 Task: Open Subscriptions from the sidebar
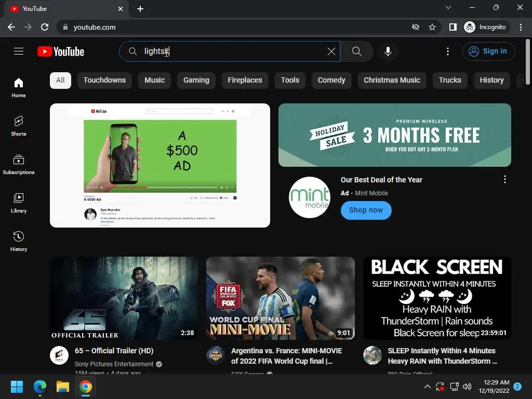(19, 165)
